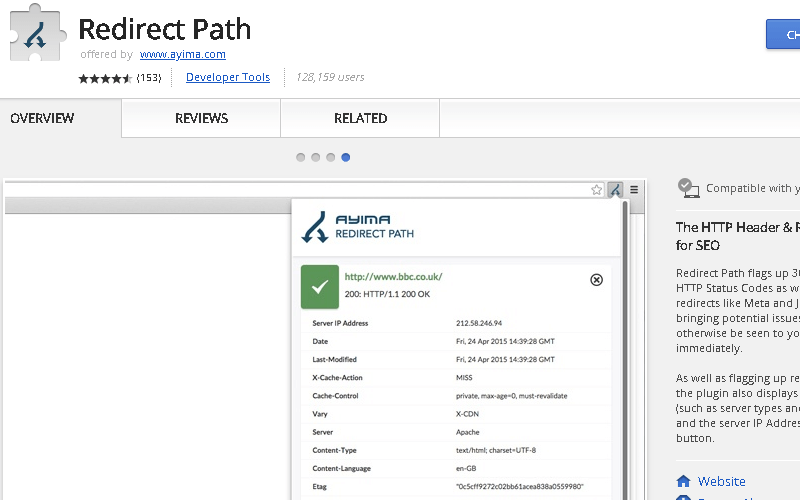Click the Ayima Redirect Path logo
The width and height of the screenshot is (800, 500).
tap(358, 227)
